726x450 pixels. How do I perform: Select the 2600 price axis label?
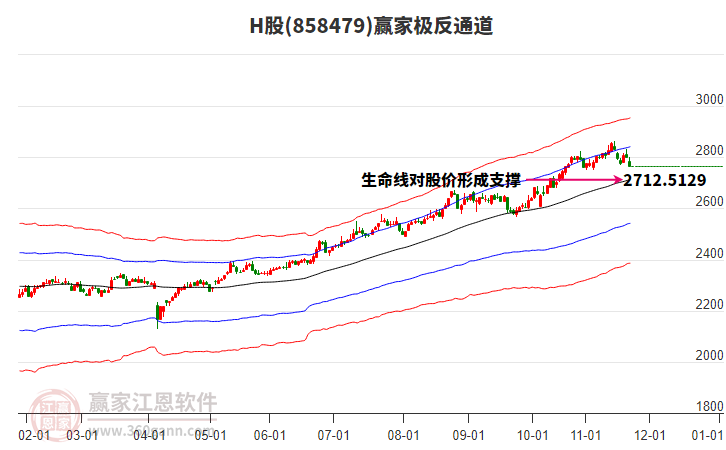pos(709,201)
